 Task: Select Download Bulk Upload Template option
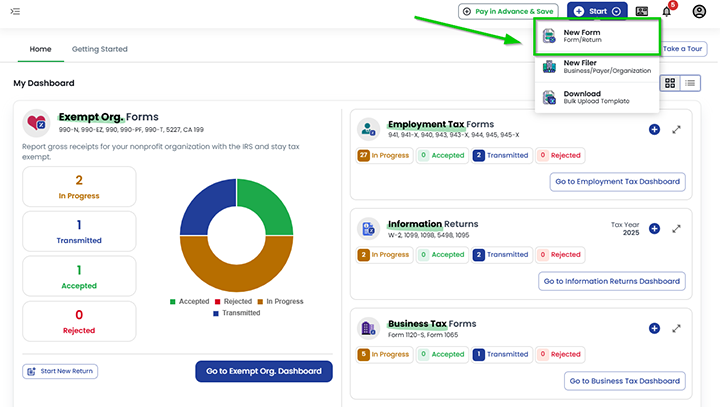[x=597, y=97]
